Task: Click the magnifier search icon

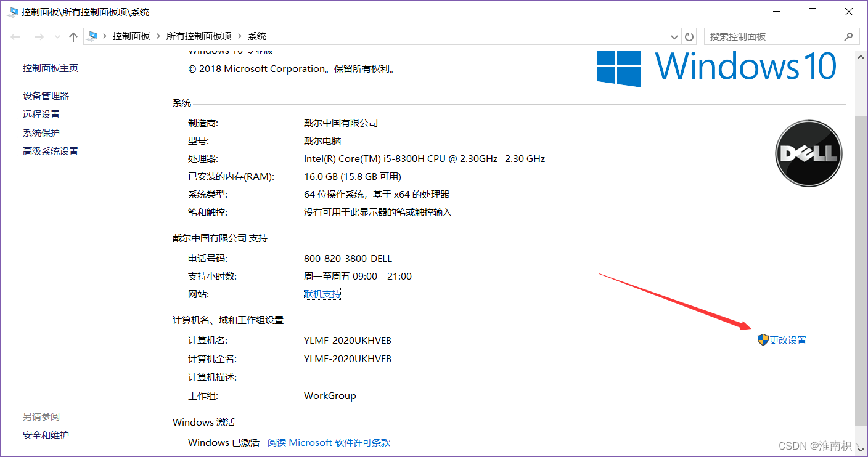Action: coord(849,36)
